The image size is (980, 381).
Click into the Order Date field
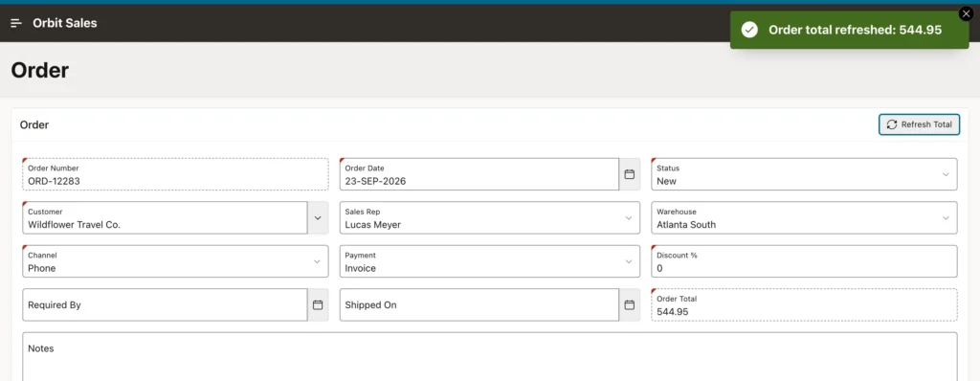479,174
